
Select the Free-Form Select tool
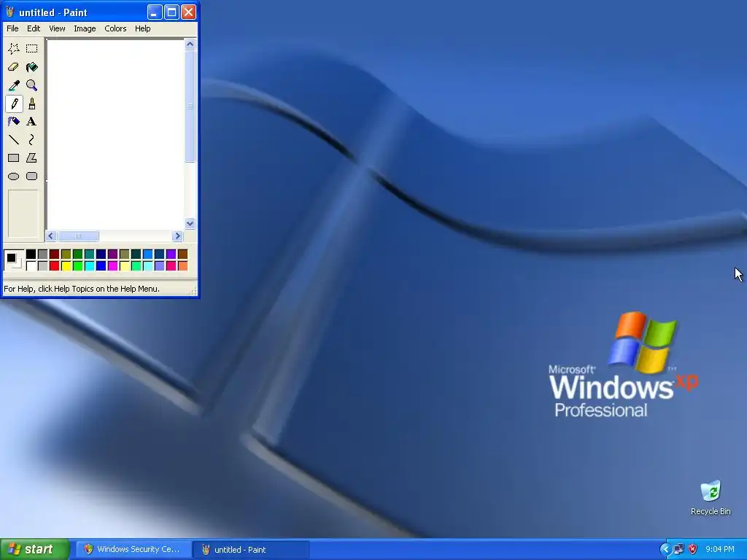point(14,49)
